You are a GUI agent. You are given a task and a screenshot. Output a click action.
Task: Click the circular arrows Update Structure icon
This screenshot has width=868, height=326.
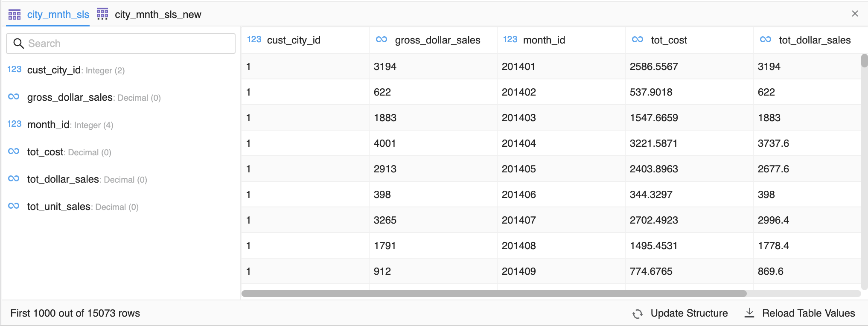[638, 314]
